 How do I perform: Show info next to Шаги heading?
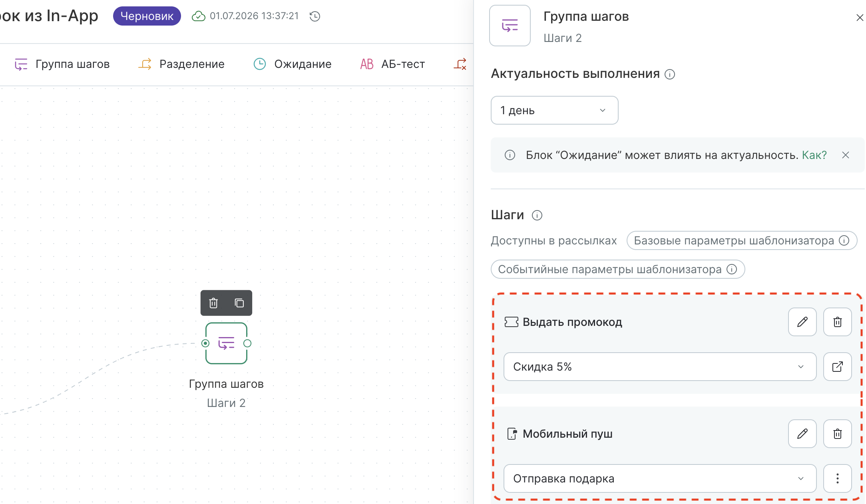[537, 215]
